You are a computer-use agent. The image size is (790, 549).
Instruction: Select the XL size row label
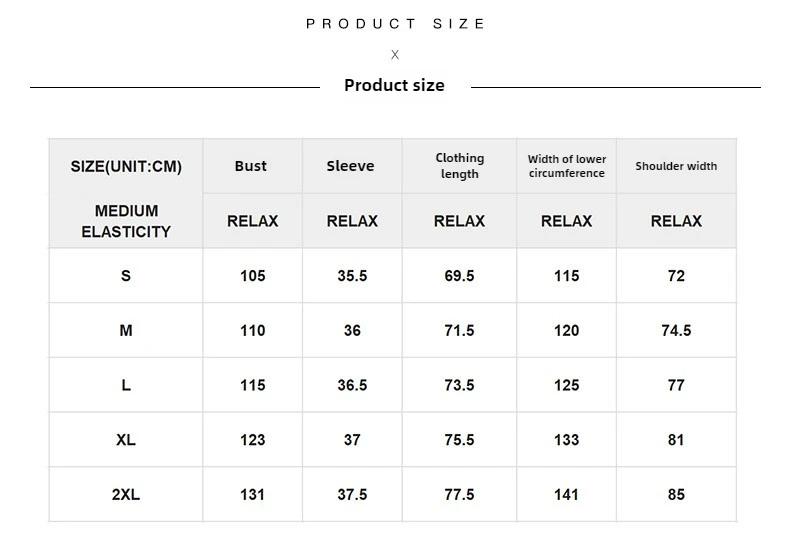pyautogui.click(x=126, y=440)
